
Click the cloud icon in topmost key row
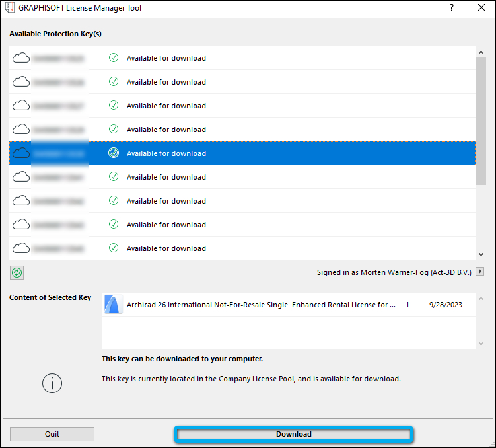[21, 58]
